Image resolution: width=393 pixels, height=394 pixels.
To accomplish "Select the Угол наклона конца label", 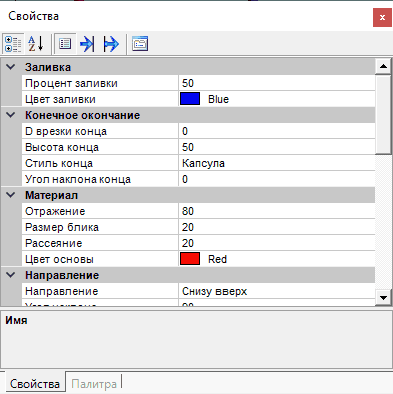I will click(78, 179).
